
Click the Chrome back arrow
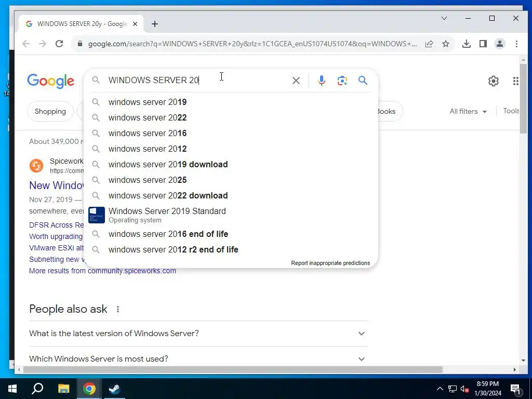[x=26, y=44]
